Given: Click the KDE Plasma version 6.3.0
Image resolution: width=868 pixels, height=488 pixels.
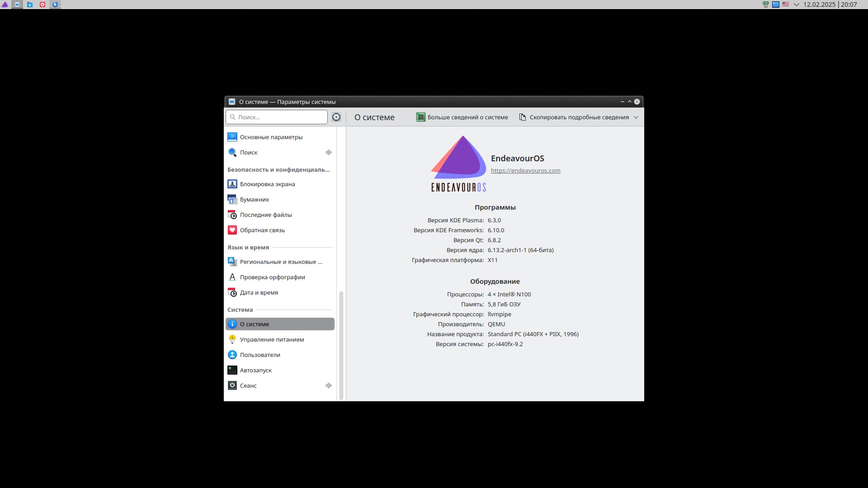Looking at the screenshot, I should tap(494, 220).
